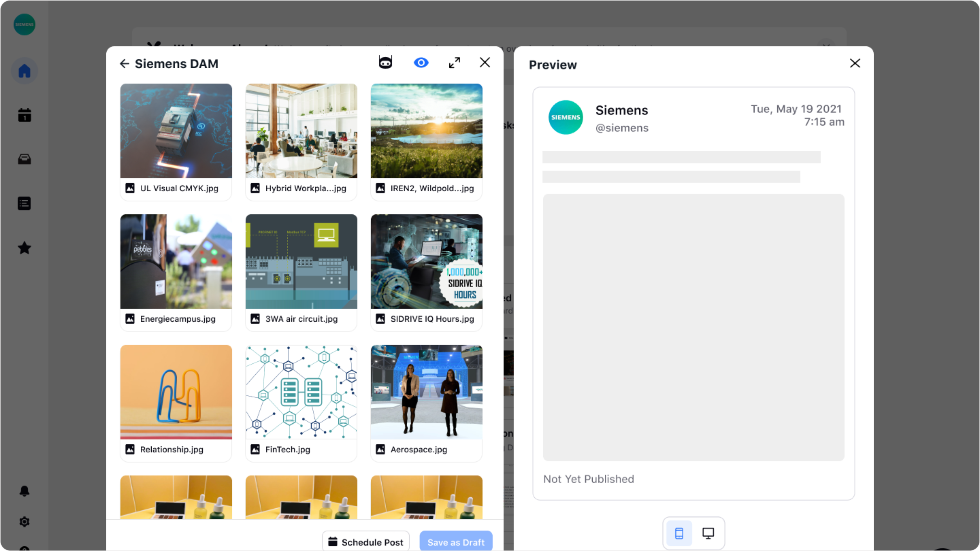Click the 7:15 am time in Preview
Screen dimensions: 980x551
coord(824,122)
